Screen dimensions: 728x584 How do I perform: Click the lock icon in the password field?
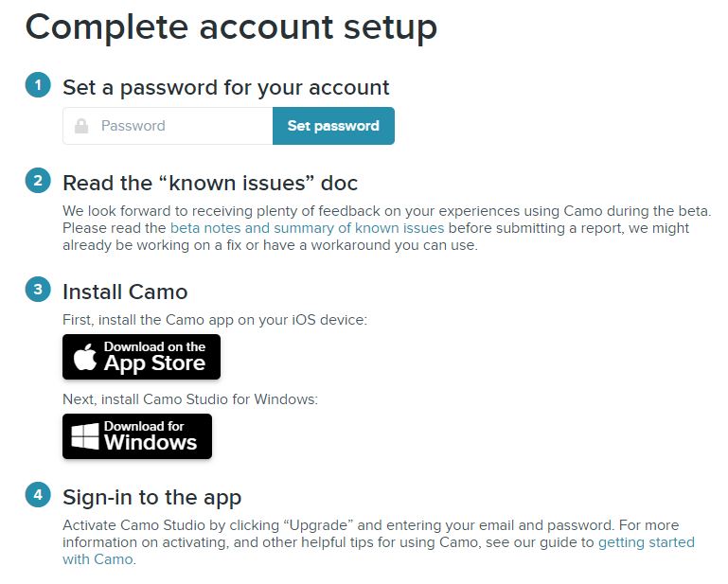tap(81, 126)
